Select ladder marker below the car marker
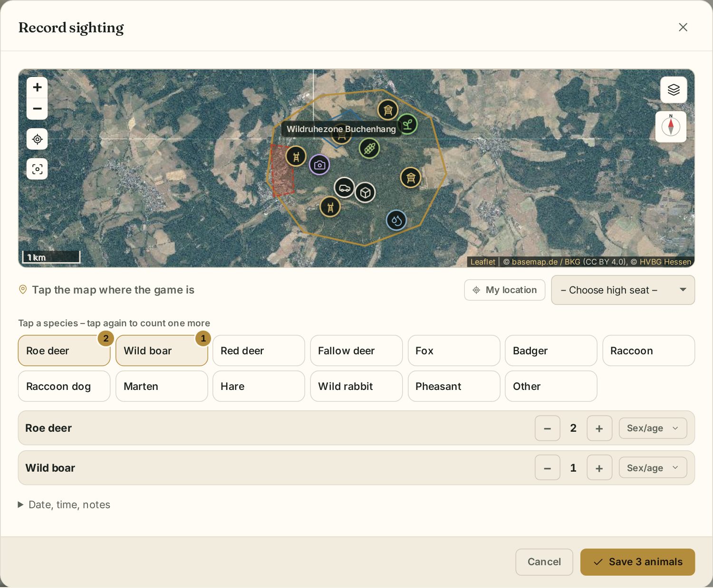The image size is (713, 588). coord(330,207)
